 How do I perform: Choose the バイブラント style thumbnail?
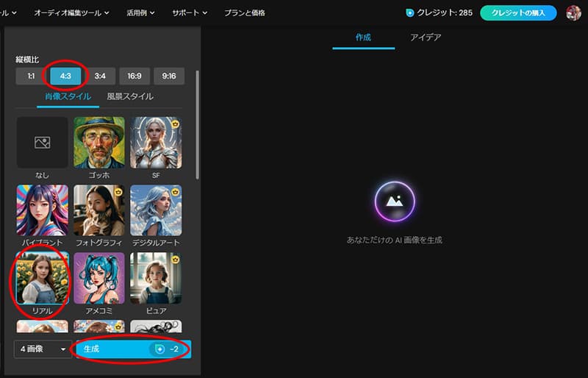[x=43, y=210]
